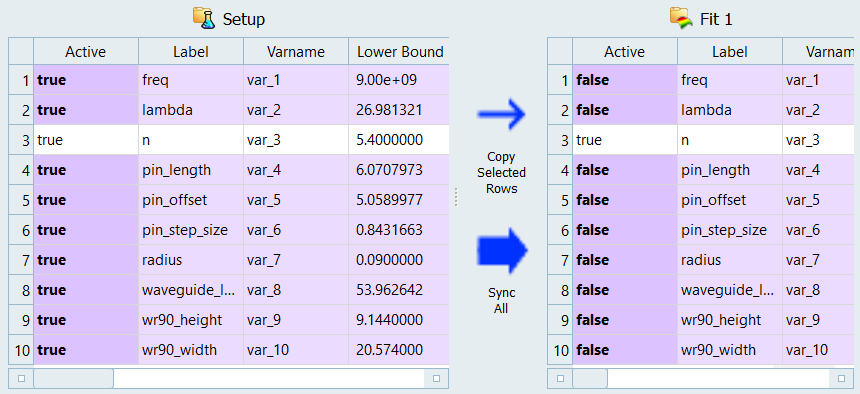Viewport: 860px width, 394px height.
Task: Click the Label header in Fit 1
Action: [730, 52]
